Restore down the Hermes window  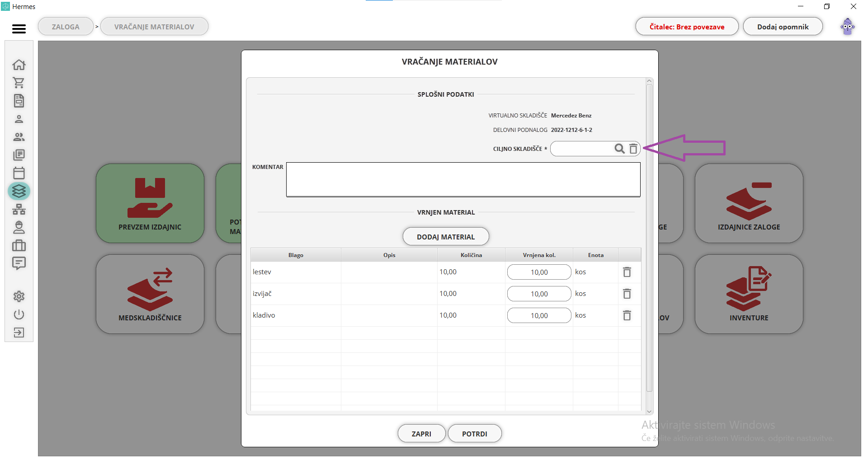tap(827, 6)
